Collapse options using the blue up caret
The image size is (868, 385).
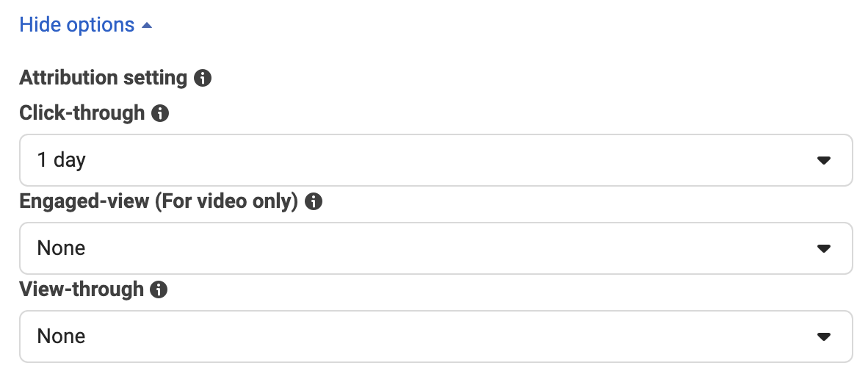[x=147, y=26]
